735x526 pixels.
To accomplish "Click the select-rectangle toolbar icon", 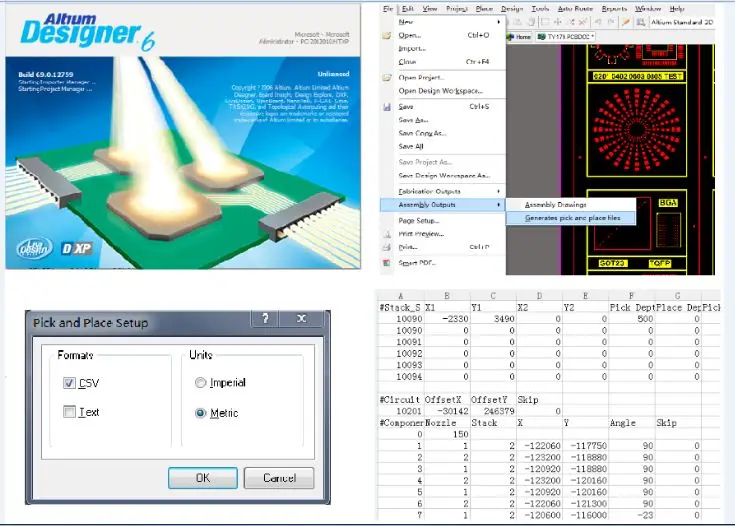I will 545,22.
